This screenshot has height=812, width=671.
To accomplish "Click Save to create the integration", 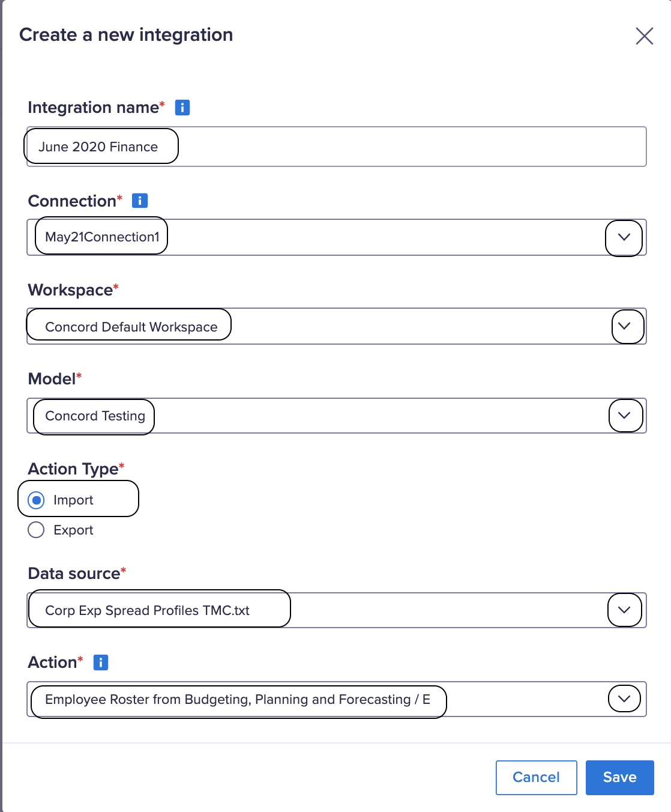I will [x=619, y=777].
